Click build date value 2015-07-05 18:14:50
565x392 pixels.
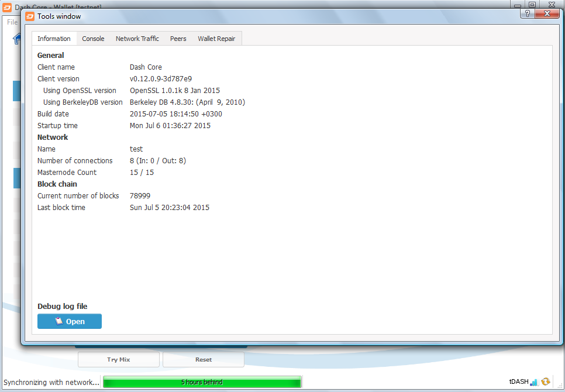[x=176, y=114]
